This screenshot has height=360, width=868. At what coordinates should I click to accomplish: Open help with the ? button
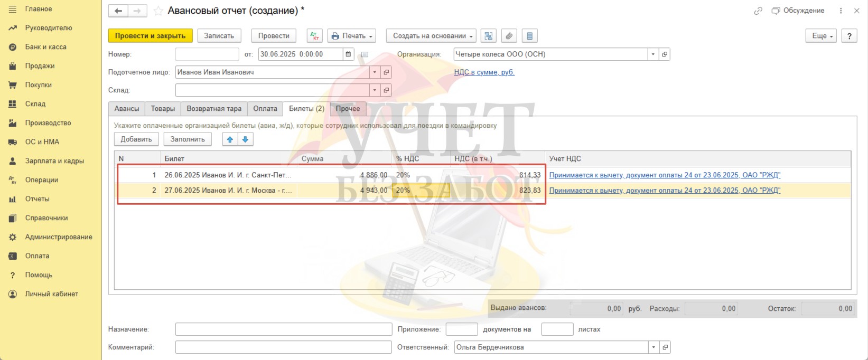(x=850, y=36)
